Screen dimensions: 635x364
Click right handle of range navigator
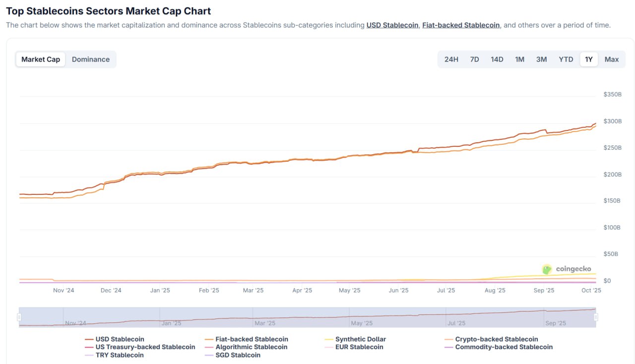(596, 317)
